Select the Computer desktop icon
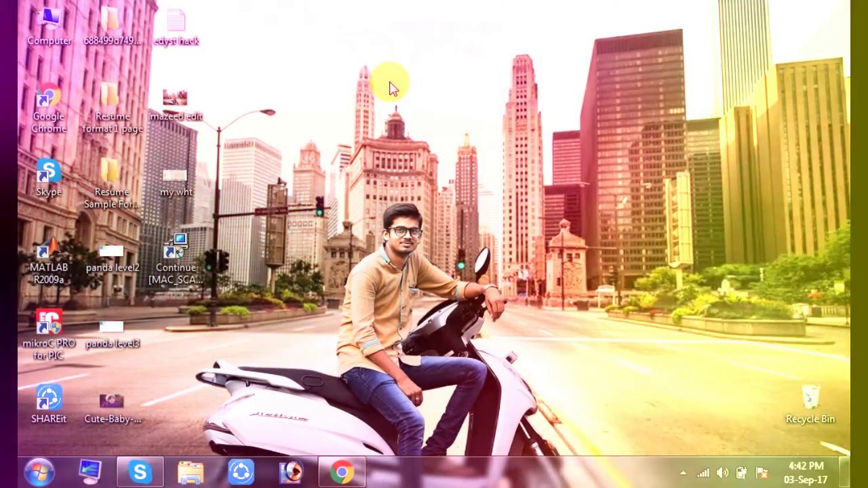 49,27
